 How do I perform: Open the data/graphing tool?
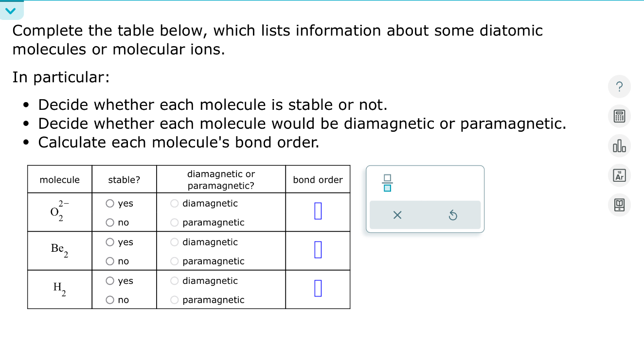(619, 146)
